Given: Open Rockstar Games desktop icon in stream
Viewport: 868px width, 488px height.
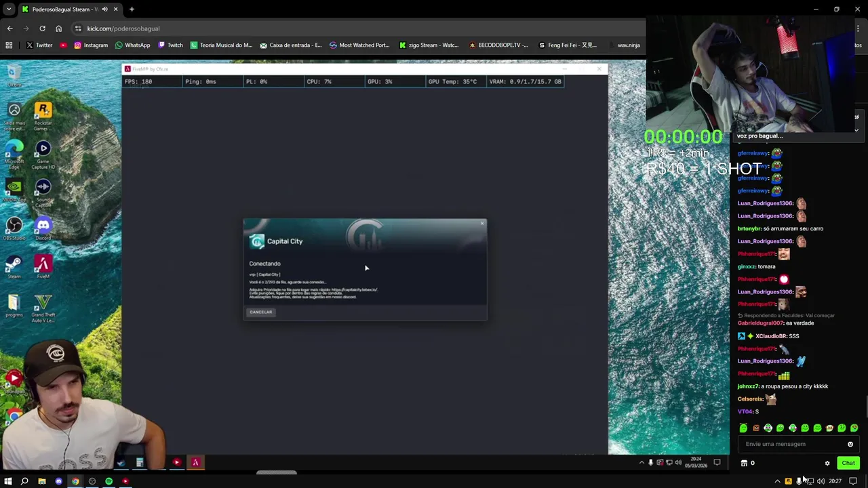Looking at the screenshot, I should 43,115.
